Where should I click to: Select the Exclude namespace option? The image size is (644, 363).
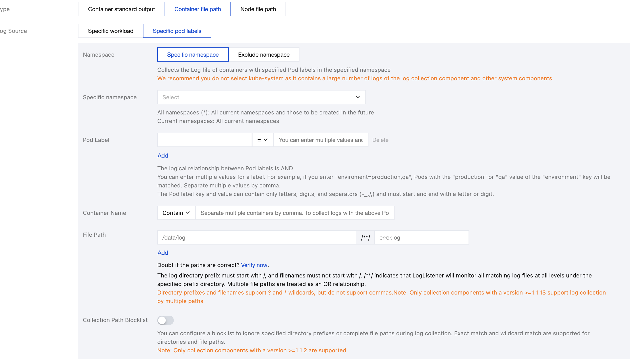tap(263, 55)
